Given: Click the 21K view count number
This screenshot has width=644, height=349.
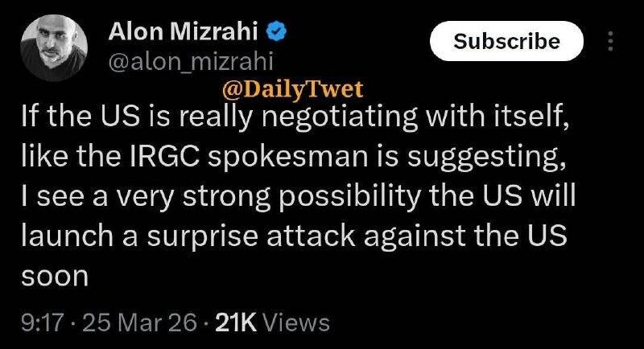Looking at the screenshot, I should coord(237,322).
